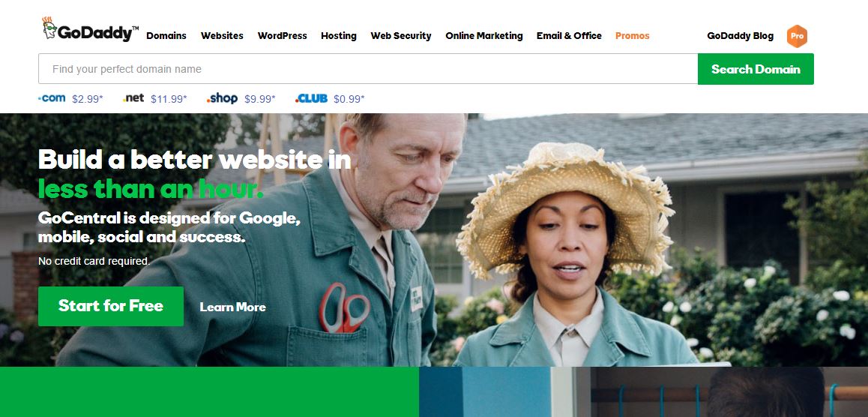Expand the Hosting menu
The image size is (868, 417).
click(339, 35)
